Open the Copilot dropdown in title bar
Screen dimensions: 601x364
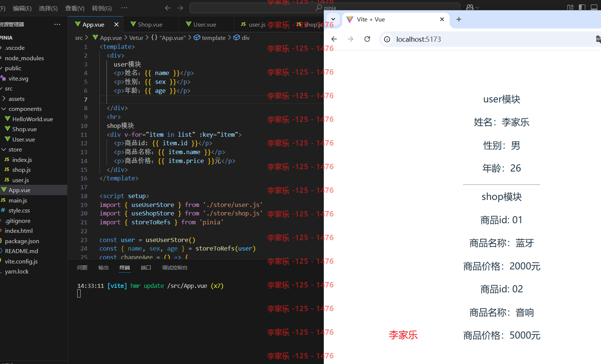[x=473, y=7]
